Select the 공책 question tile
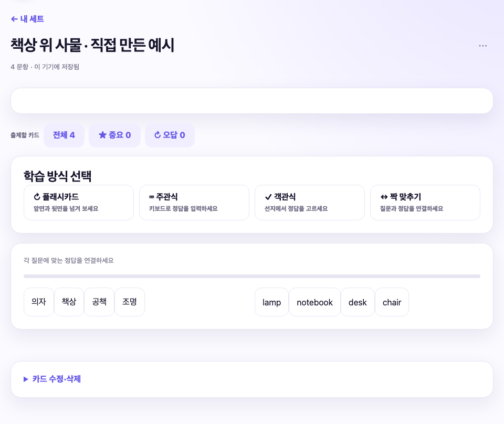 (x=99, y=302)
